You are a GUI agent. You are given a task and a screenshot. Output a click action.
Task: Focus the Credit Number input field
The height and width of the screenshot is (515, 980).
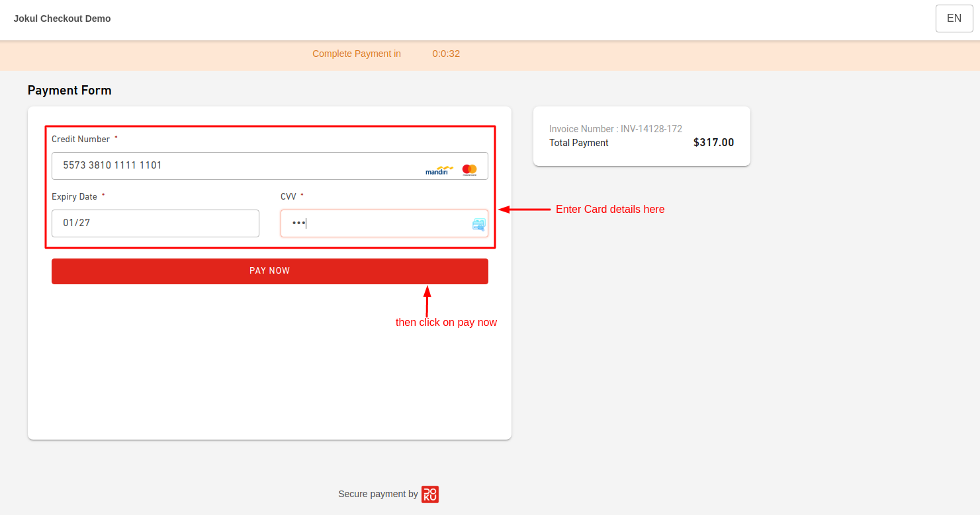click(x=270, y=166)
